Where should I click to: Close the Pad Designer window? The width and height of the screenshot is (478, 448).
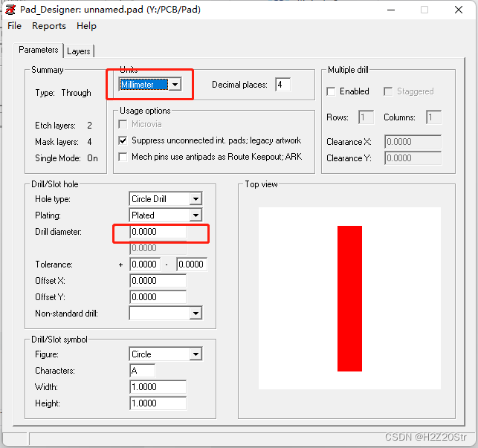tap(459, 10)
